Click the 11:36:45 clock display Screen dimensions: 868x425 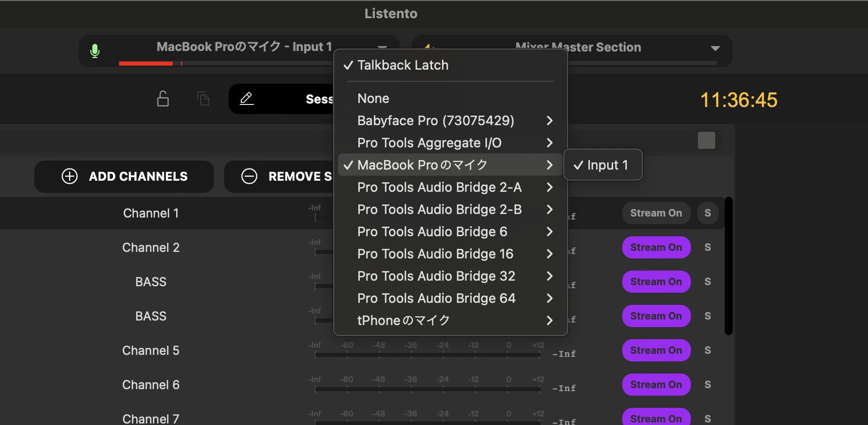point(739,100)
